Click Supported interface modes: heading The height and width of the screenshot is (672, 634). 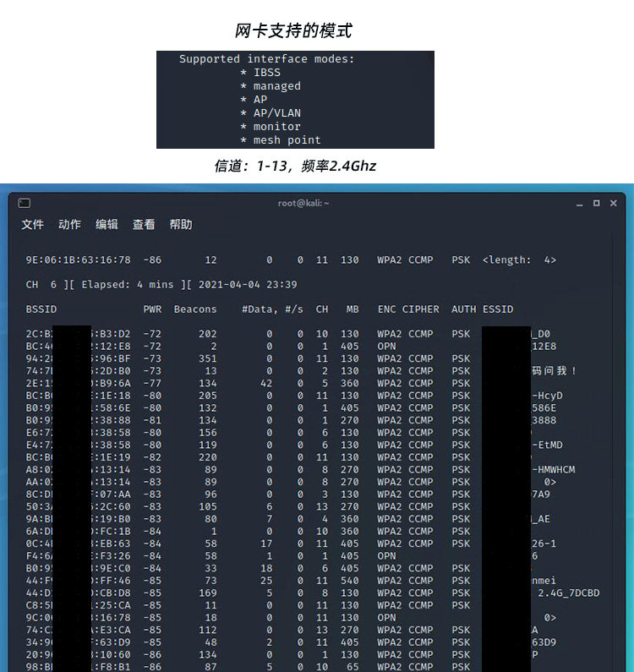[267, 58]
